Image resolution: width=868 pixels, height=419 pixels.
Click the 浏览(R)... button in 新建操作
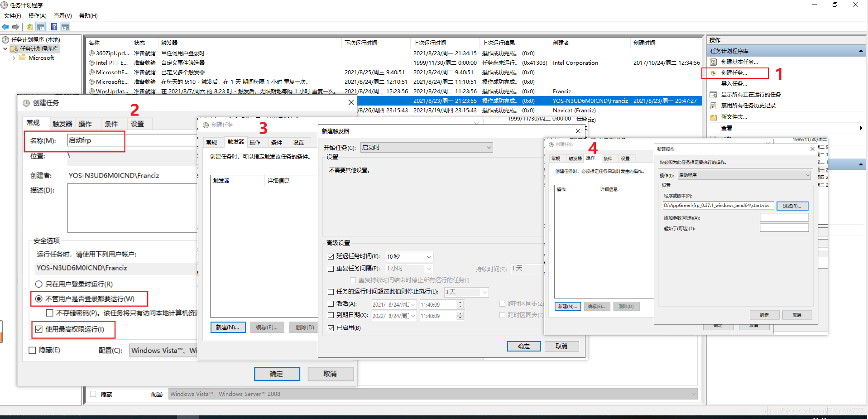(x=792, y=206)
